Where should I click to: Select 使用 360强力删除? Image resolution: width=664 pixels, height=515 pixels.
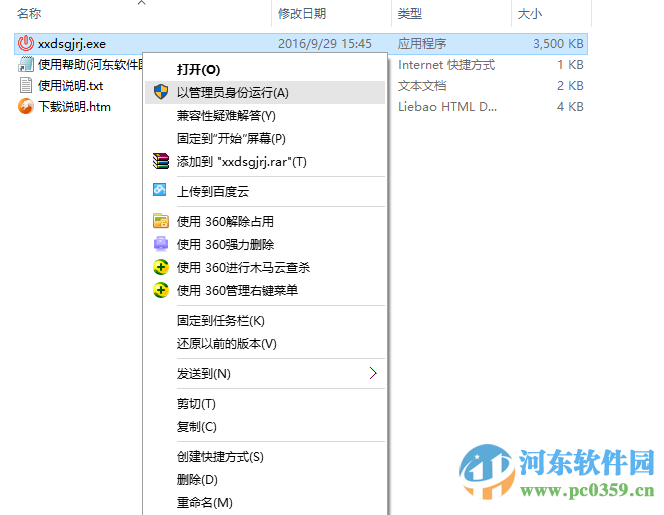pyautogui.click(x=265, y=244)
